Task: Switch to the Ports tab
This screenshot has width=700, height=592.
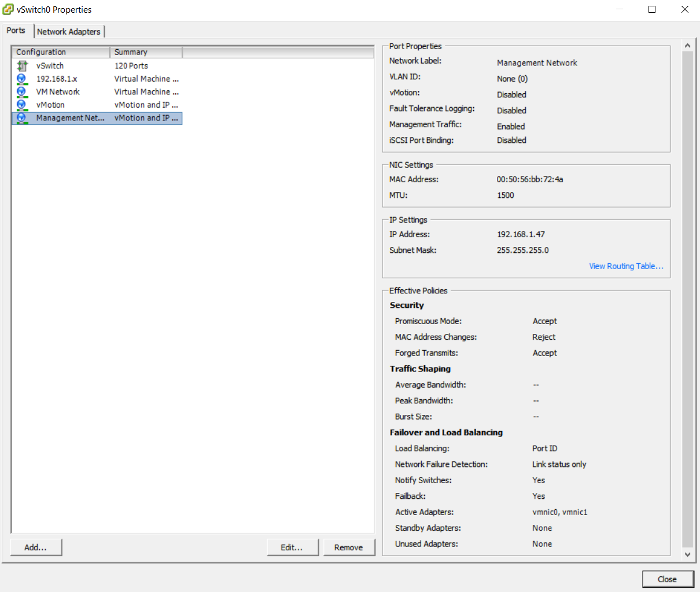Action: tap(16, 31)
